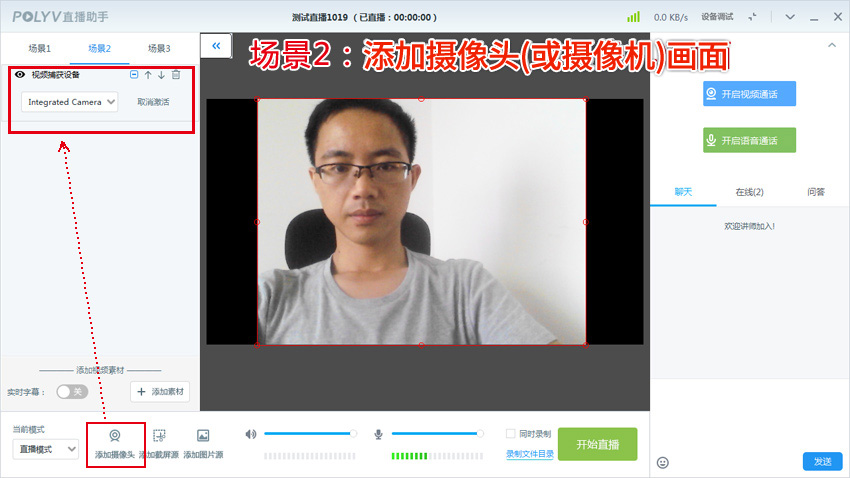Click the green 开始直播 start broadcast button
850x478 pixels.
pos(597,444)
